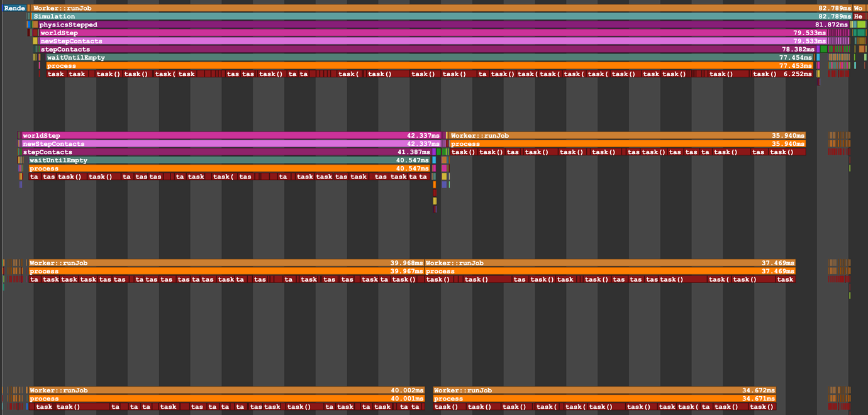
Task: Select the Worker::runJob bar at 35.940ms
Action: pos(628,135)
